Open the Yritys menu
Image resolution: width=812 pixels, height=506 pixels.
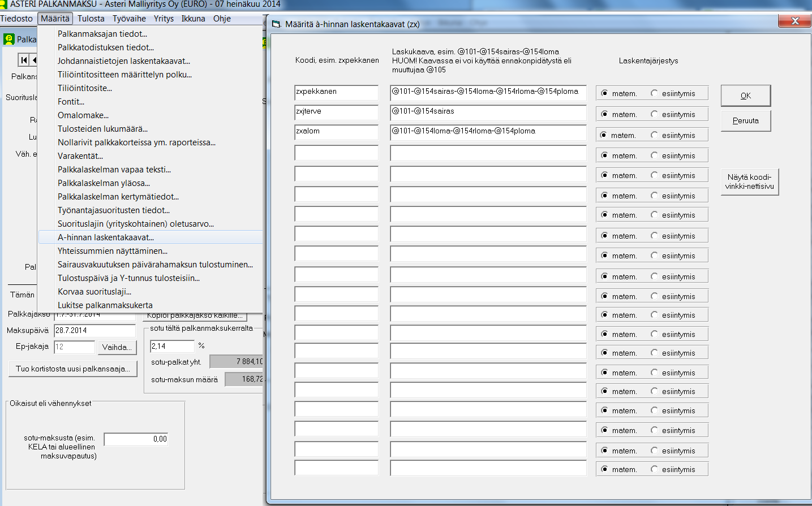pyautogui.click(x=164, y=19)
